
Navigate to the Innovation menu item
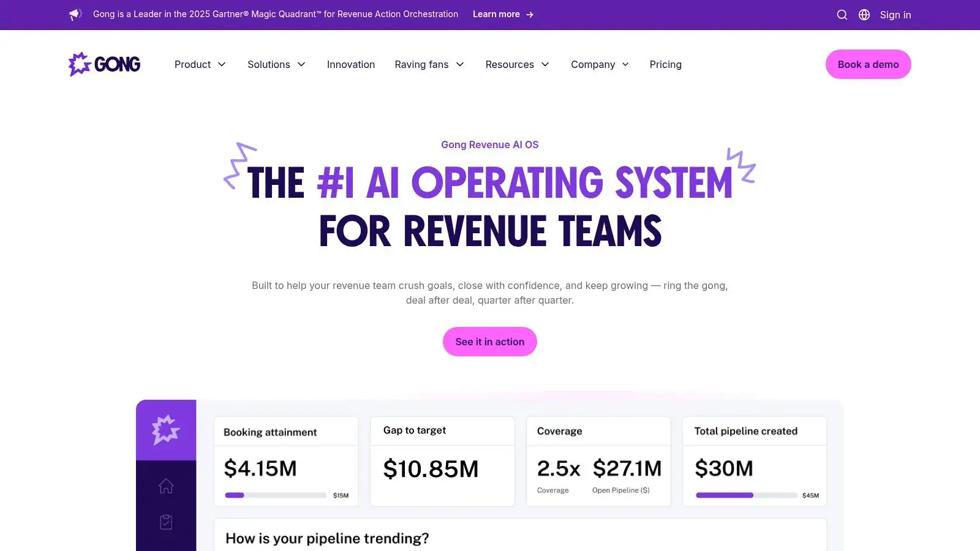tap(350, 64)
